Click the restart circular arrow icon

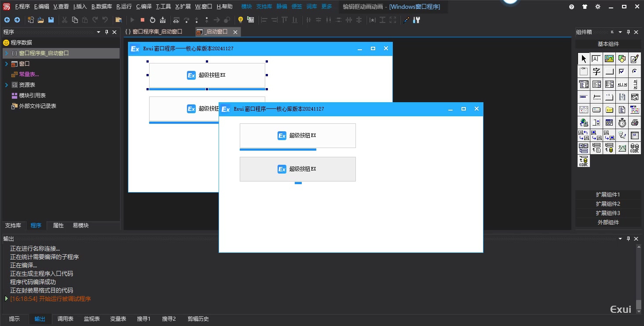(x=152, y=20)
